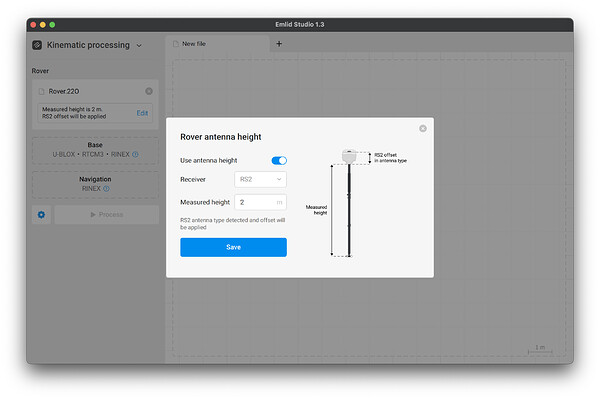Viewport: 600px width, 398px height.
Task: Click the Rover.22O file icon
Action: point(41,91)
